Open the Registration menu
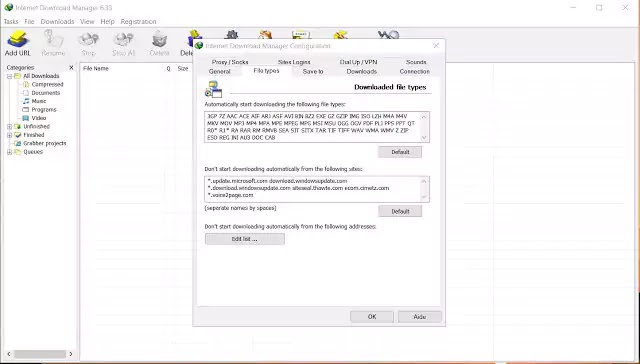 pos(138,21)
